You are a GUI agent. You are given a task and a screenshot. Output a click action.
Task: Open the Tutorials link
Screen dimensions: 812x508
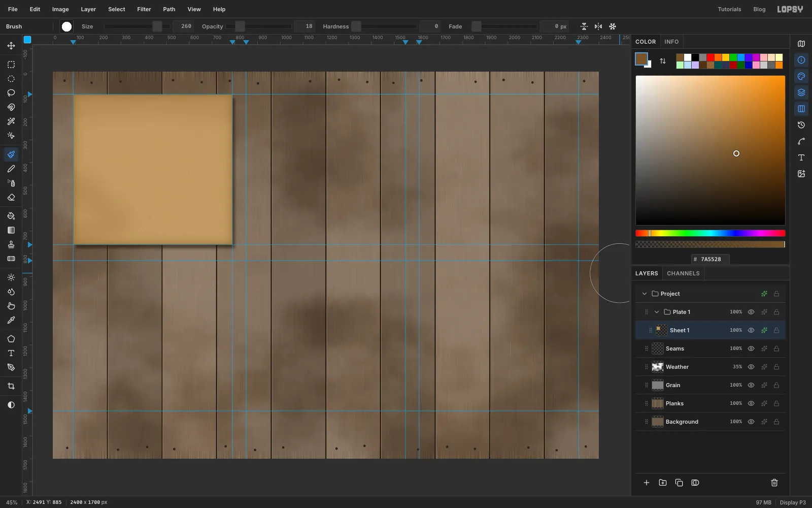pyautogui.click(x=729, y=9)
